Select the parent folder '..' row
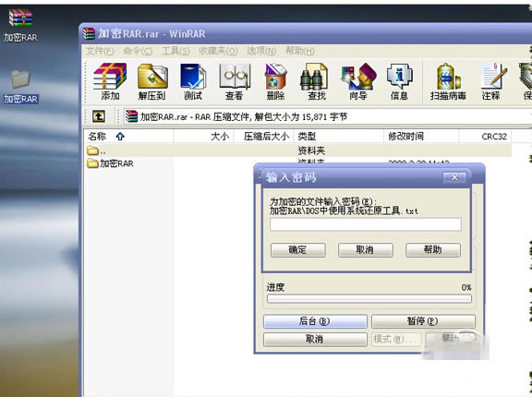The image size is (532, 397). (298, 150)
